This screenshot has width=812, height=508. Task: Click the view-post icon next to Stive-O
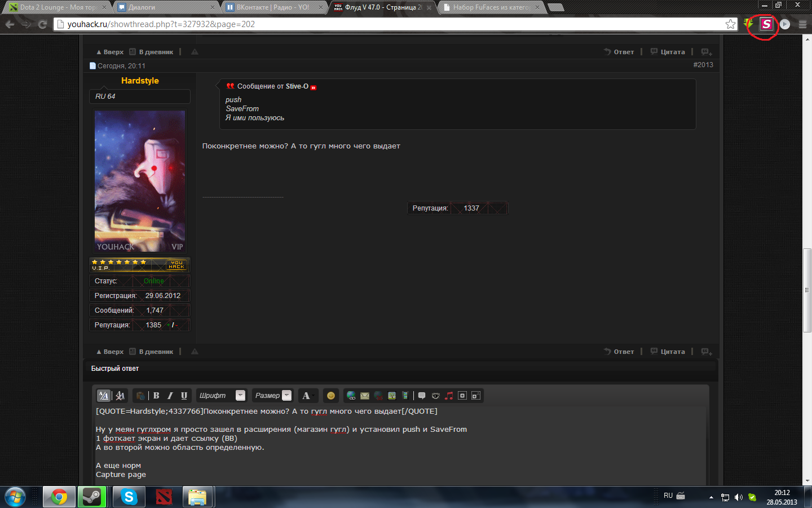[314, 87]
